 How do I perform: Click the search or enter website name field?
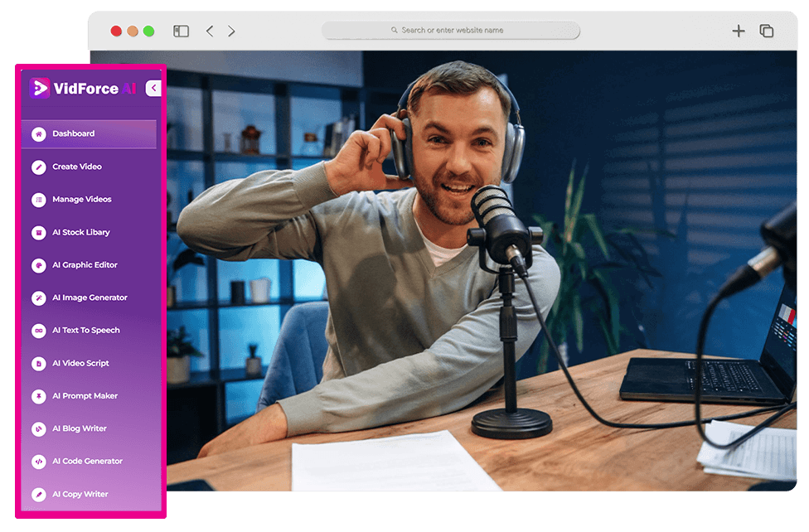point(451,31)
